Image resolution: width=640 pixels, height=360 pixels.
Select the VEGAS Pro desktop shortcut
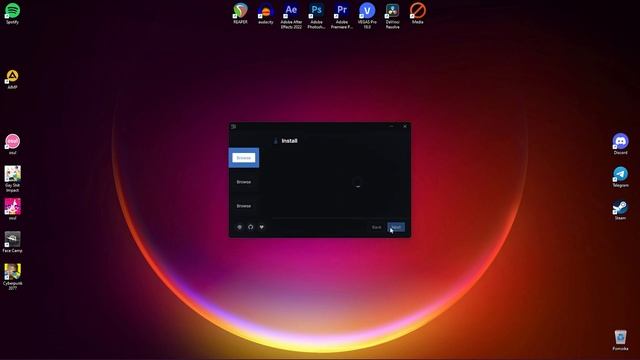367,16
